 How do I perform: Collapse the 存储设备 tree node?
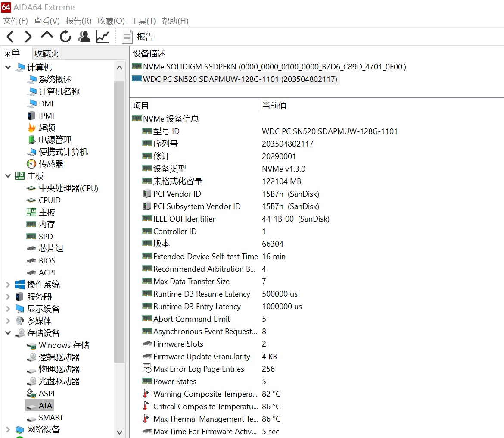8,333
